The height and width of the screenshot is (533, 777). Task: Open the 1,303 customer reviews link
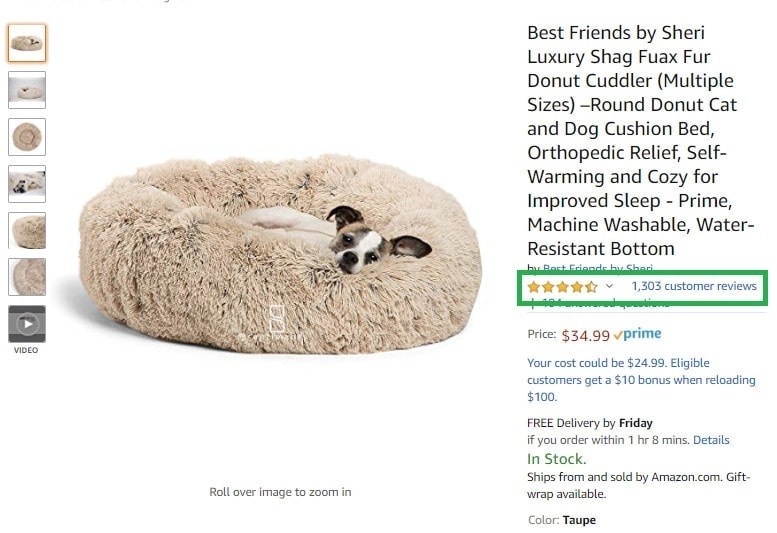click(x=694, y=286)
